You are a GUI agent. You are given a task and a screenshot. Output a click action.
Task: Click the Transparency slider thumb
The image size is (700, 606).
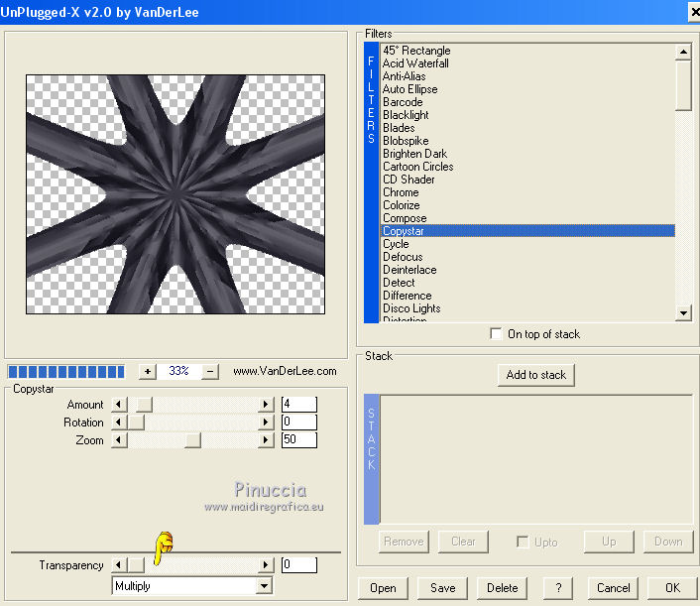136,565
